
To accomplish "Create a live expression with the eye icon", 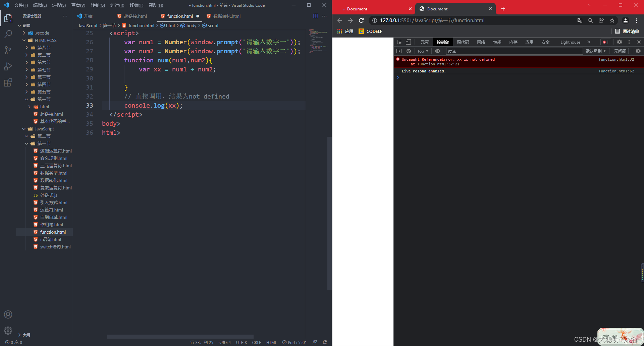I will pos(437,51).
